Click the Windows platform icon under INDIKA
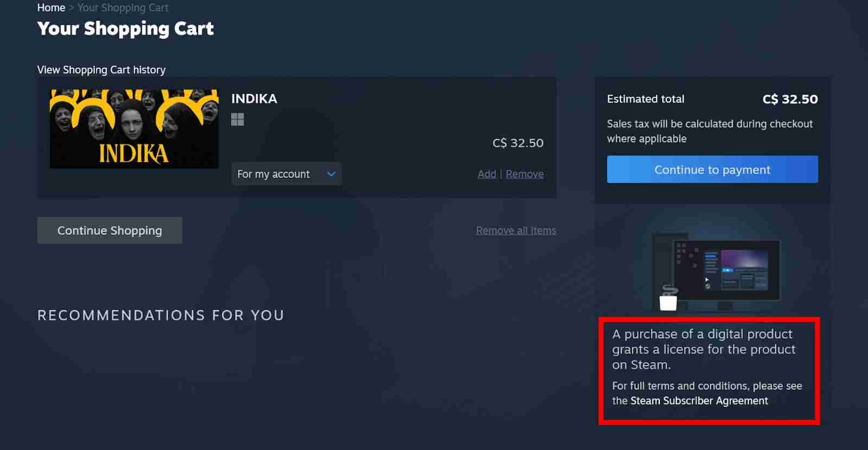This screenshot has width=868, height=450. (x=238, y=119)
